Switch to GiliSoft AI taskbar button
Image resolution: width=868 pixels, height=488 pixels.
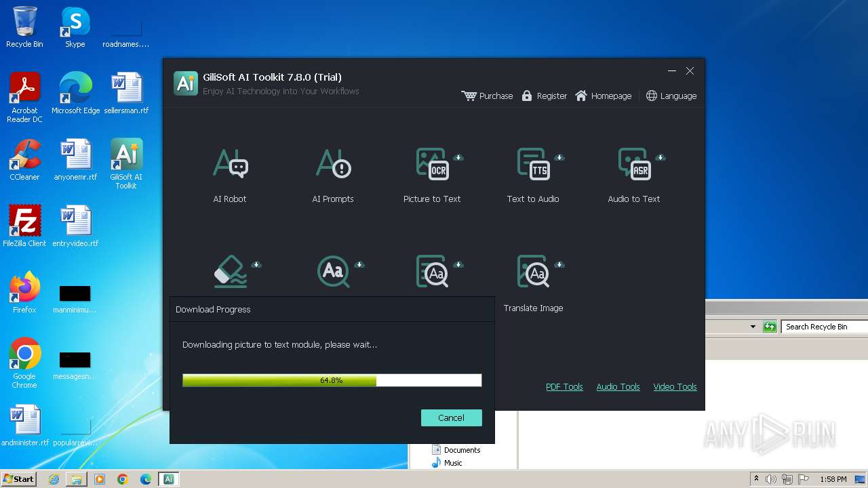169,479
